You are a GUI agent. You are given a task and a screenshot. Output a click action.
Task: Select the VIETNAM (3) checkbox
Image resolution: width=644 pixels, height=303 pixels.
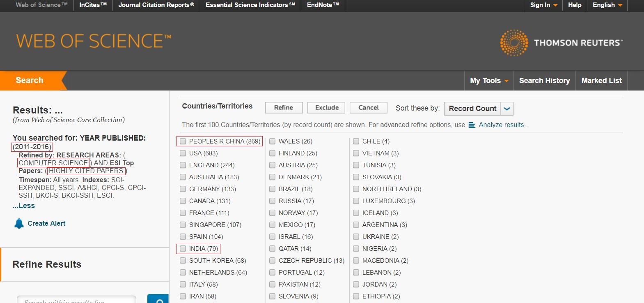356,153
